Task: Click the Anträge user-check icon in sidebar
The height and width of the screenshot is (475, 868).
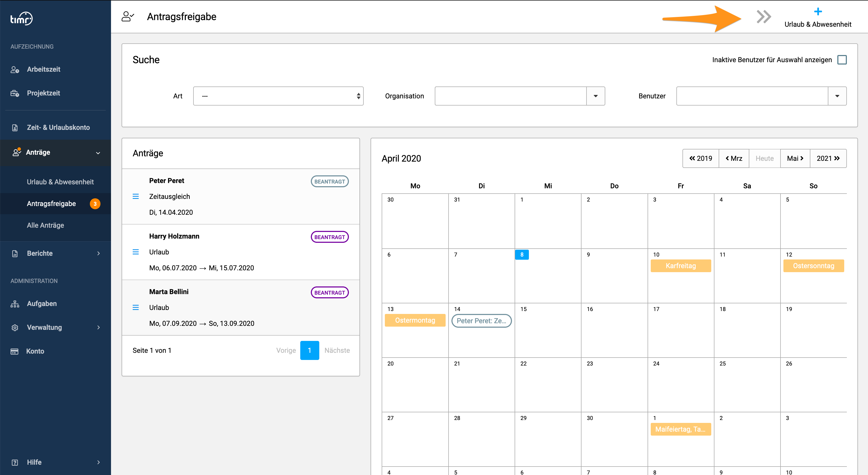Action: pyautogui.click(x=16, y=152)
